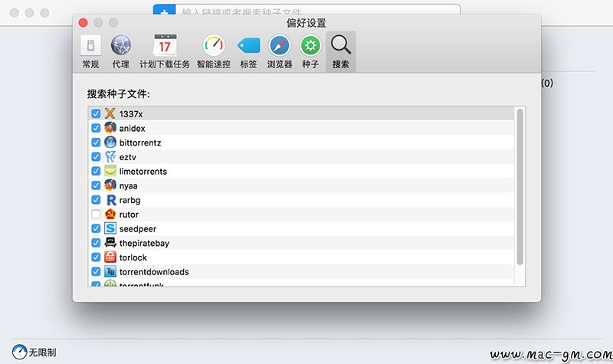Click the seedpeer S icon
Viewport: 613px width, 364px height.
tap(110, 228)
